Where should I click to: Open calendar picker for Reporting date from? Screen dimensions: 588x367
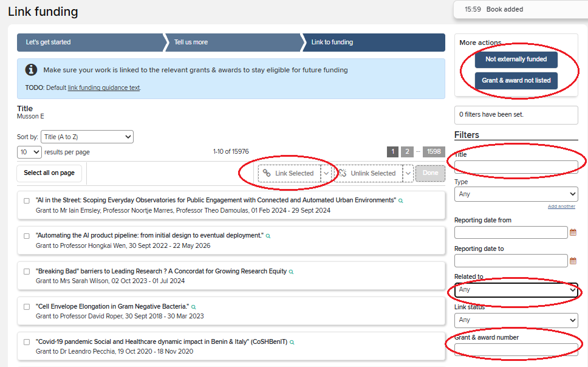[573, 233]
